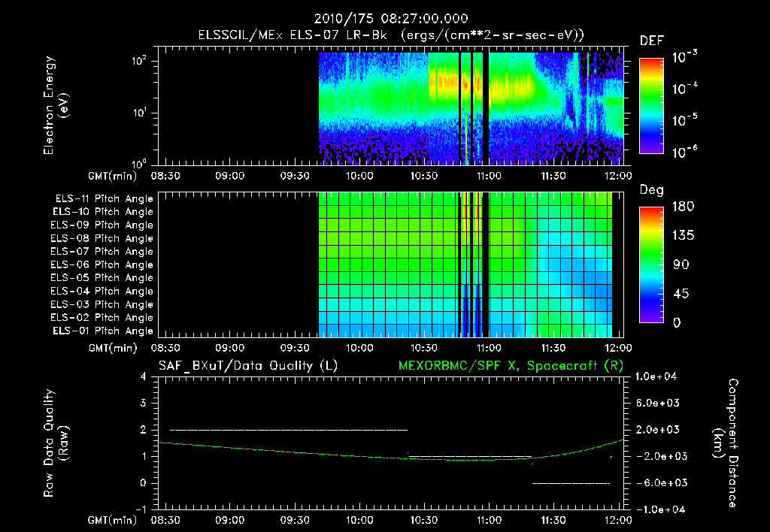
Task: Click the 10^2 electron energy tick label
Action: click(139, 61)
